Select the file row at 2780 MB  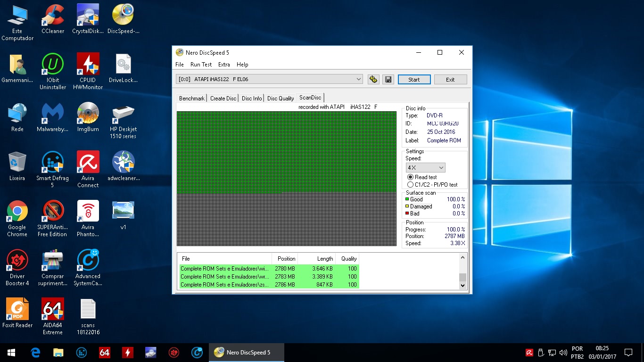pyautogui.click(x=269, y=269)
